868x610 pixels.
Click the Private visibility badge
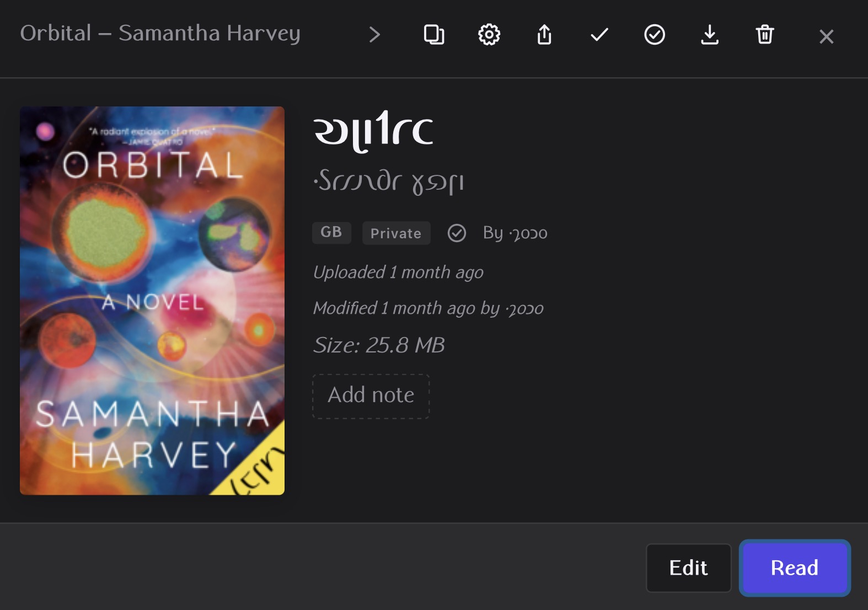[x=396, y=233]
